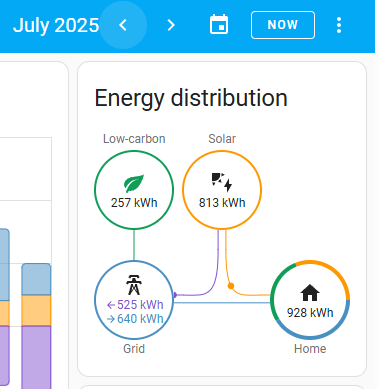Click the green leaf Low-carbon icon
This screenshot has height=389, width=378.
click(x=134, y=183)
